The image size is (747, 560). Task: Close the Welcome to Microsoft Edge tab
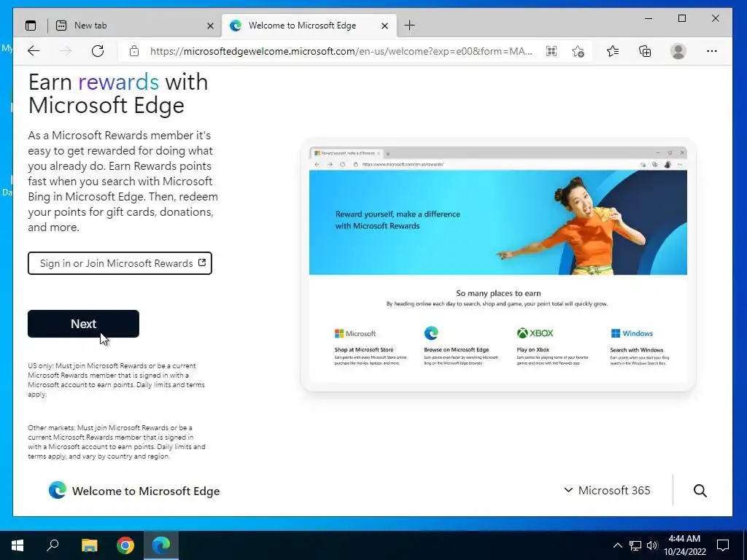(x=385, y=26)
